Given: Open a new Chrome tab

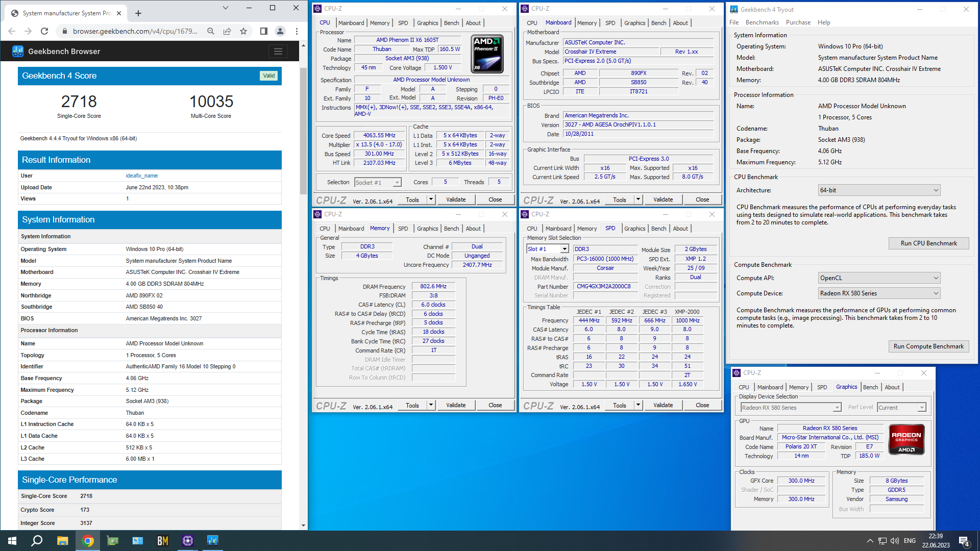Looking at the screenshot, I should (x=138, y=13).
